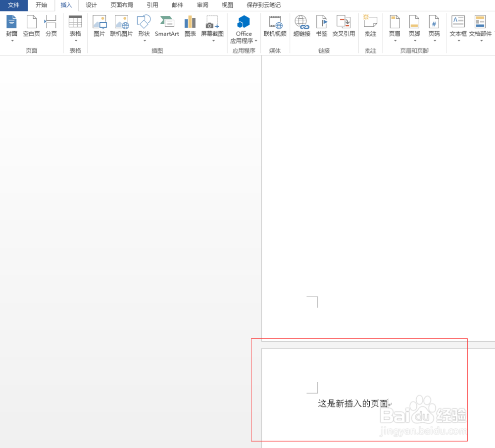Screen dimensions: 495x448
Task: Open the table (表格) insert tool
Action: [75, 26]
